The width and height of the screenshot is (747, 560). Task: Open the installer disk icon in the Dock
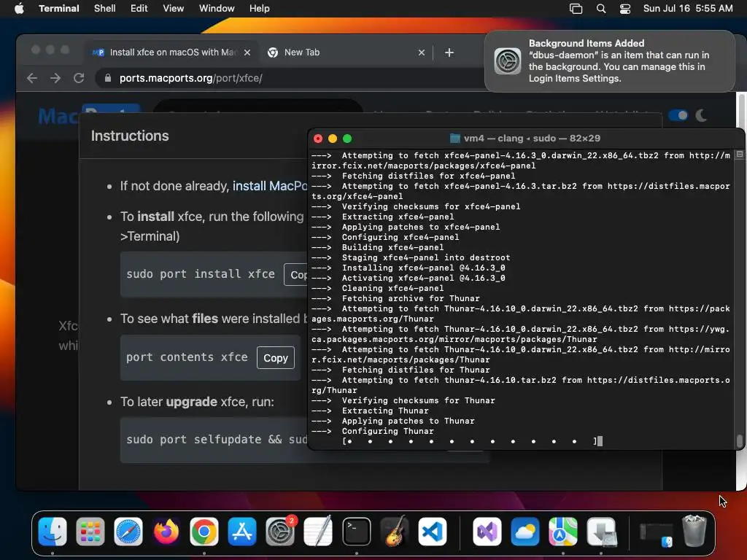point(601,532)
